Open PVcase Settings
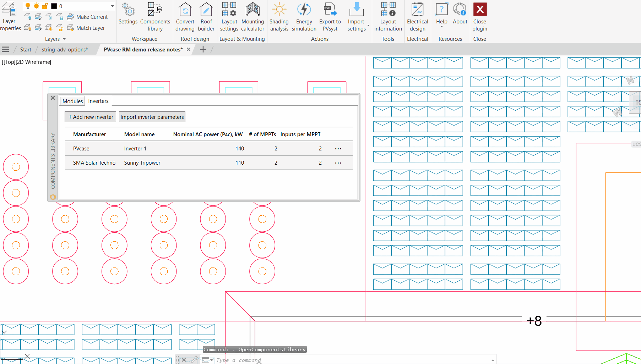641x364 pixels. coord(128,14)
